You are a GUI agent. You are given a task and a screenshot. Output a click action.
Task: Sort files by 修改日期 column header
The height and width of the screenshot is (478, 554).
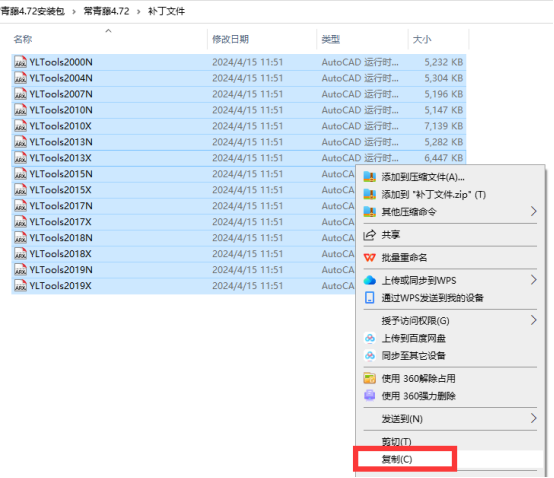point(230,39)
